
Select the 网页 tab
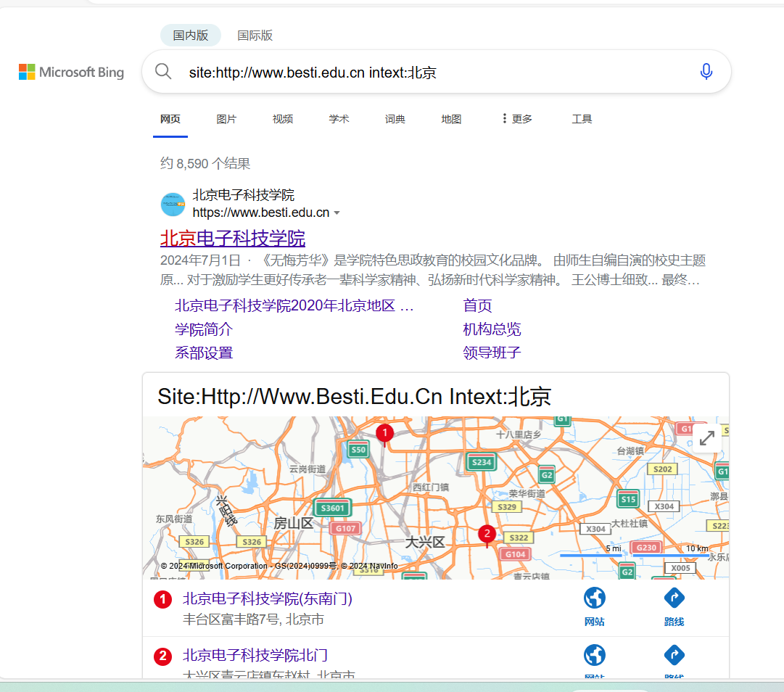pos(170,118)
